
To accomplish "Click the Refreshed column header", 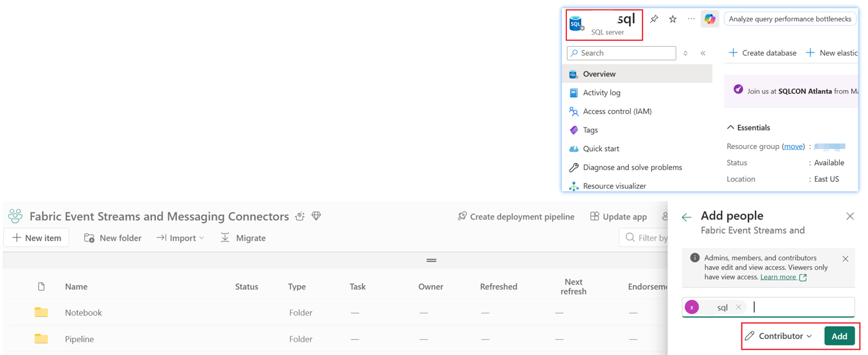I will coord(499,287).
